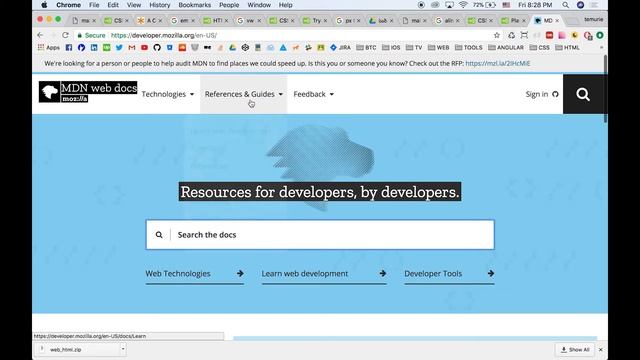
Task: Reload the page
Action: (65, 36)
